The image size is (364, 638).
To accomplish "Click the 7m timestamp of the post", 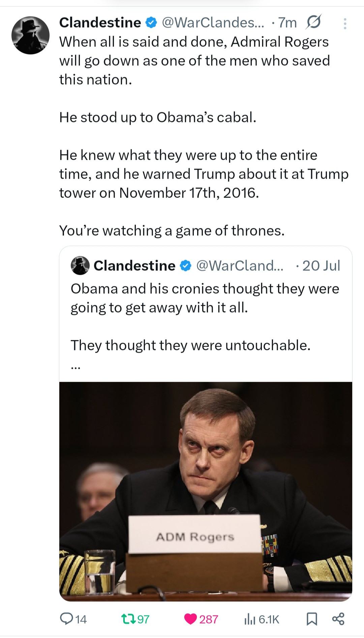I will [287, 23].
